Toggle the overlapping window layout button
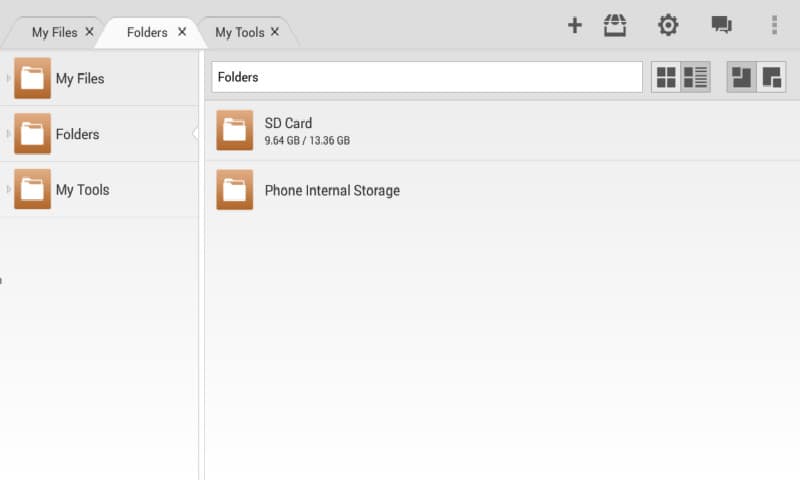Image resolution: width=800 pixels, height=480 pixels. click(771, 77)
